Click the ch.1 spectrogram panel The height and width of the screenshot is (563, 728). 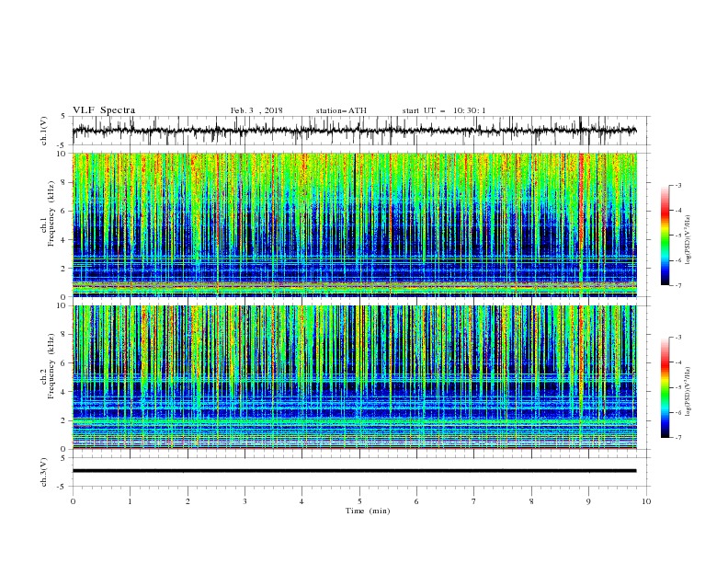[355, 224]
